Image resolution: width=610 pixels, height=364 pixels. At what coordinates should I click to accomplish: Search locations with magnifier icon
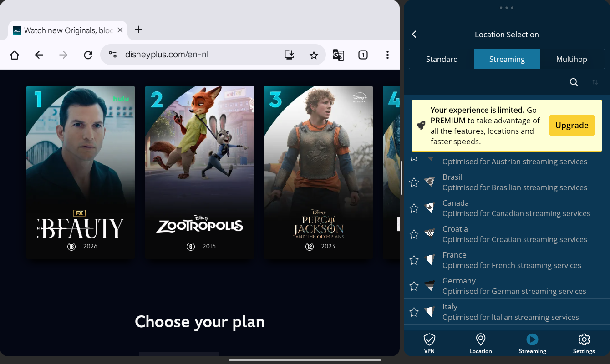[x=574, y=82]
